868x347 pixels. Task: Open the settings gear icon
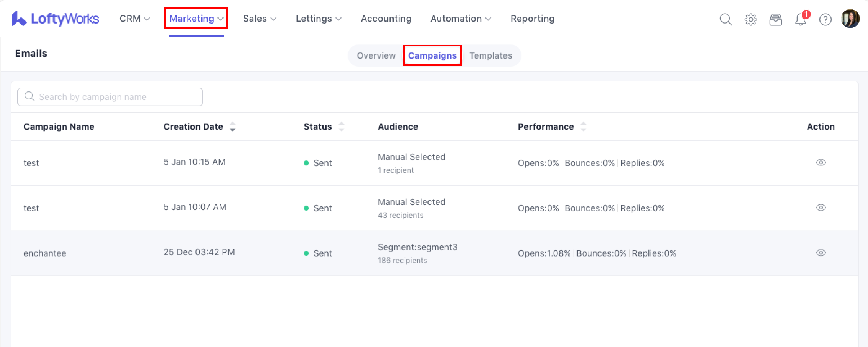coord(750,20)
